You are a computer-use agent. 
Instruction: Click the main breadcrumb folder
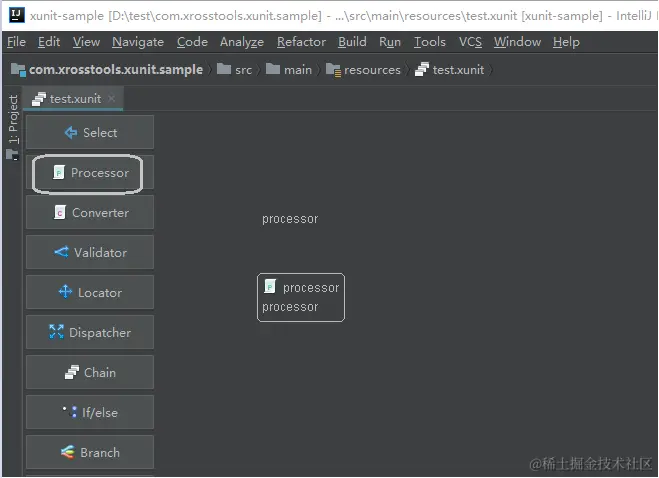[289, 69]
